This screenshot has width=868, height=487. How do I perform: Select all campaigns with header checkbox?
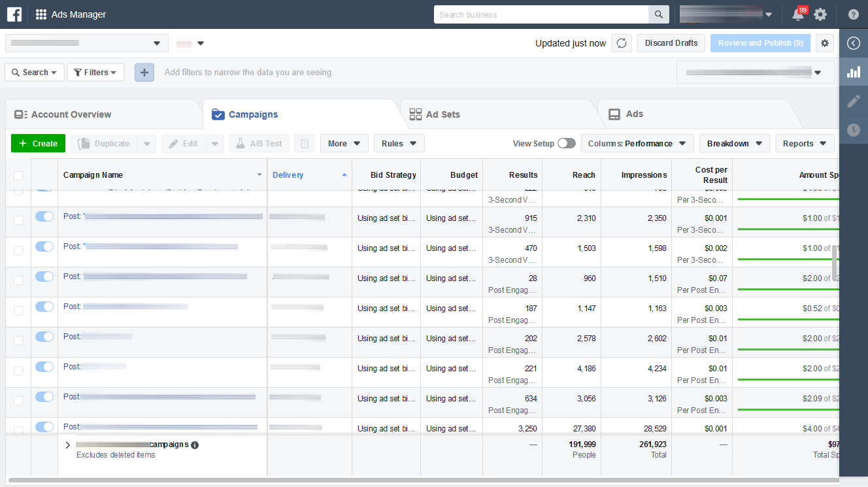click(18, 175)
